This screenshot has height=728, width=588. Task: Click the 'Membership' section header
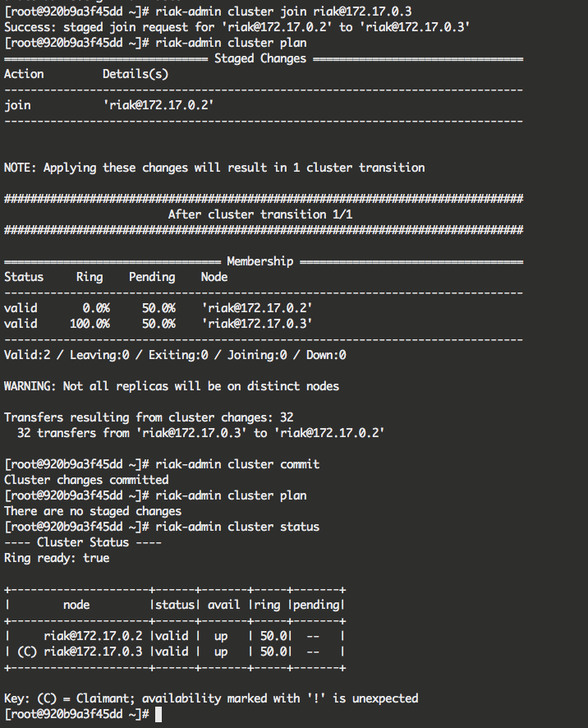pyautogui.click(x=260, y=261)
